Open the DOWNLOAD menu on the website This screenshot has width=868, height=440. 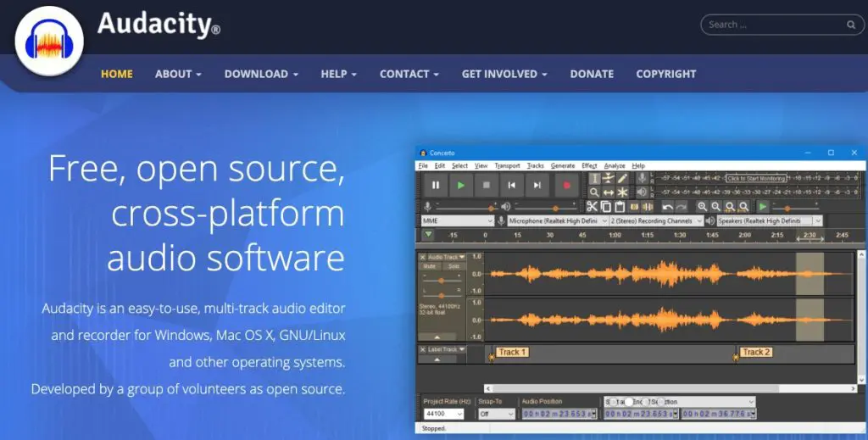(x=261, y=74)
